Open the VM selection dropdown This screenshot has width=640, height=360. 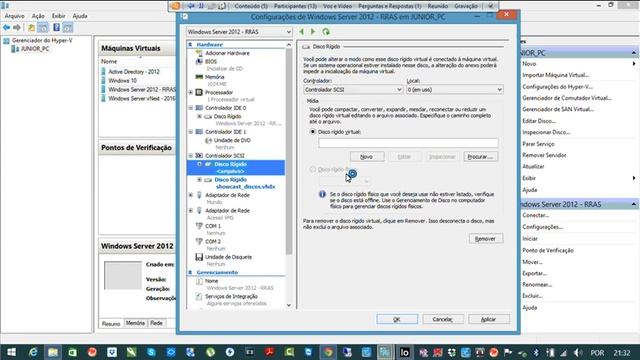(x=239, y=32)
